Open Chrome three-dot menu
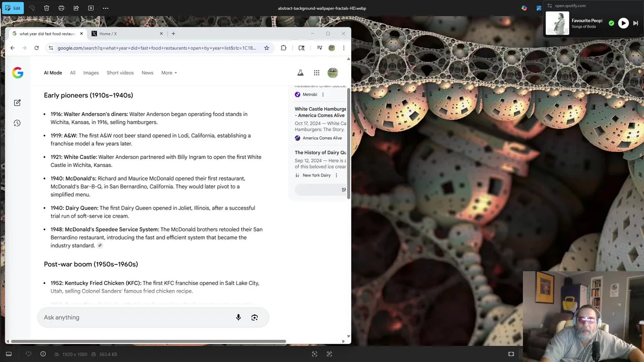644x362 pixels. [344, 48]
